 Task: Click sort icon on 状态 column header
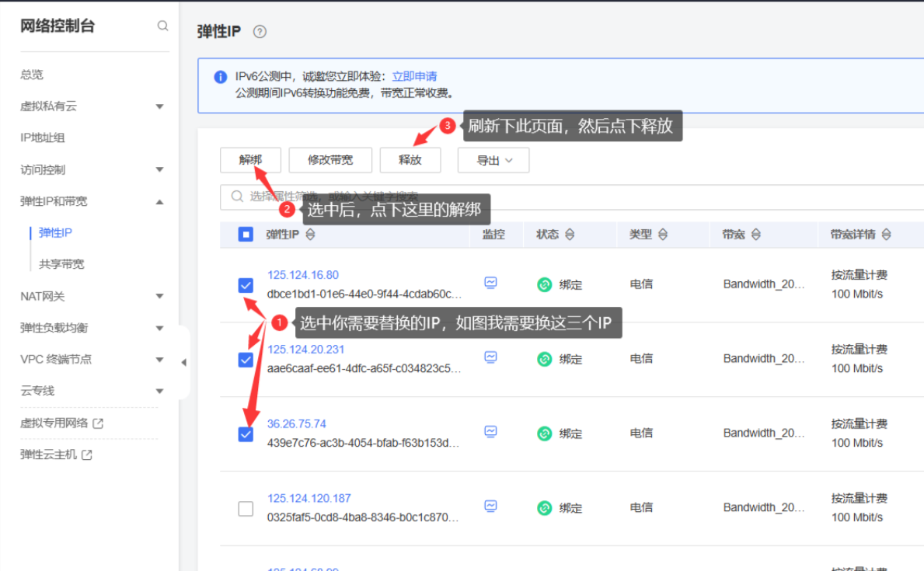[x=570, y=235]
